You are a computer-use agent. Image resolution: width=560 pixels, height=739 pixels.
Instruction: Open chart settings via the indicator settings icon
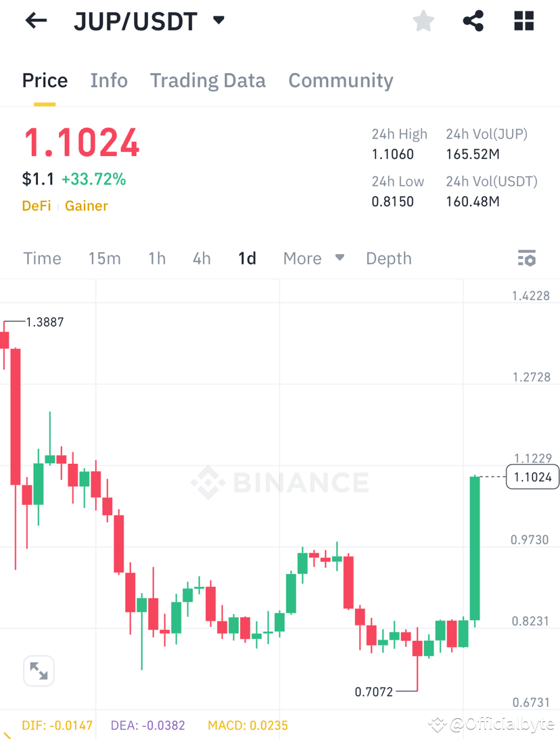click(x=527, y=258)
